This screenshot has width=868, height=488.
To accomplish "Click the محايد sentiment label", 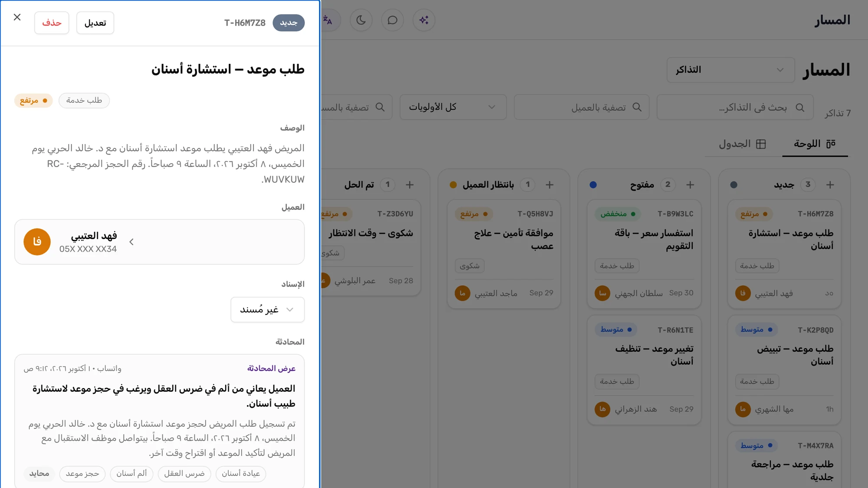I will [x=39, y=474].
